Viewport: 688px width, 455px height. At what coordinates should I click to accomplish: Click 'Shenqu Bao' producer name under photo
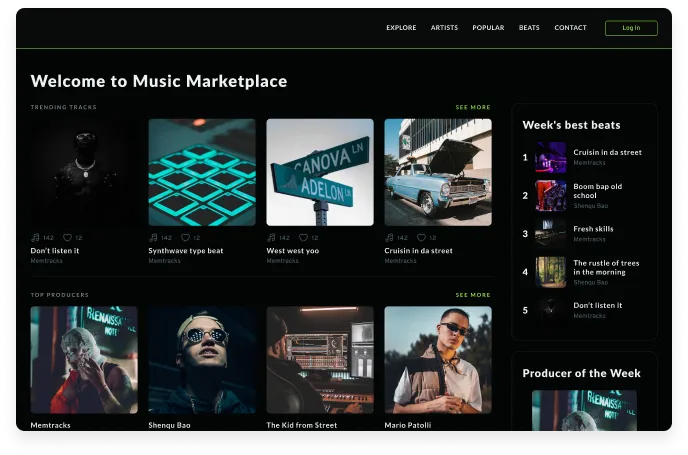(169, 425)
